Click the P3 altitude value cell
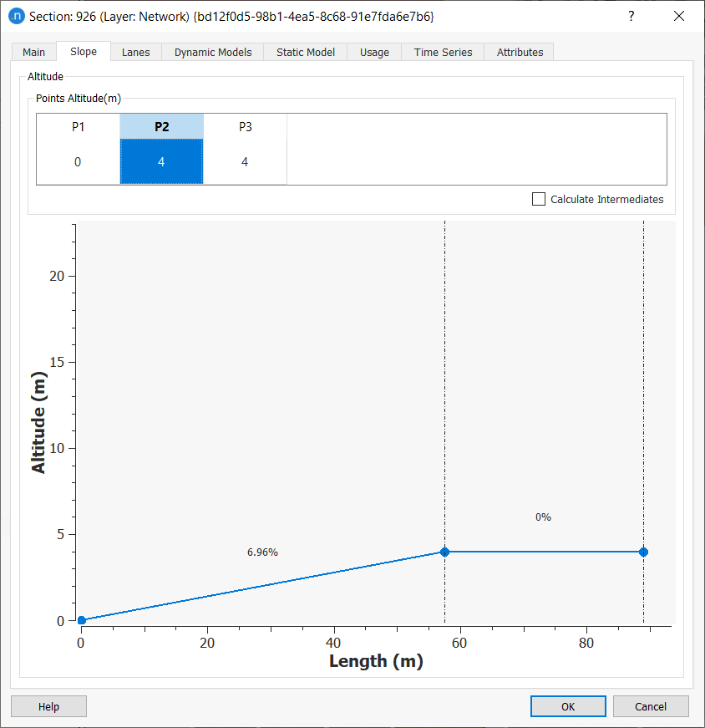 click(245, 162)
